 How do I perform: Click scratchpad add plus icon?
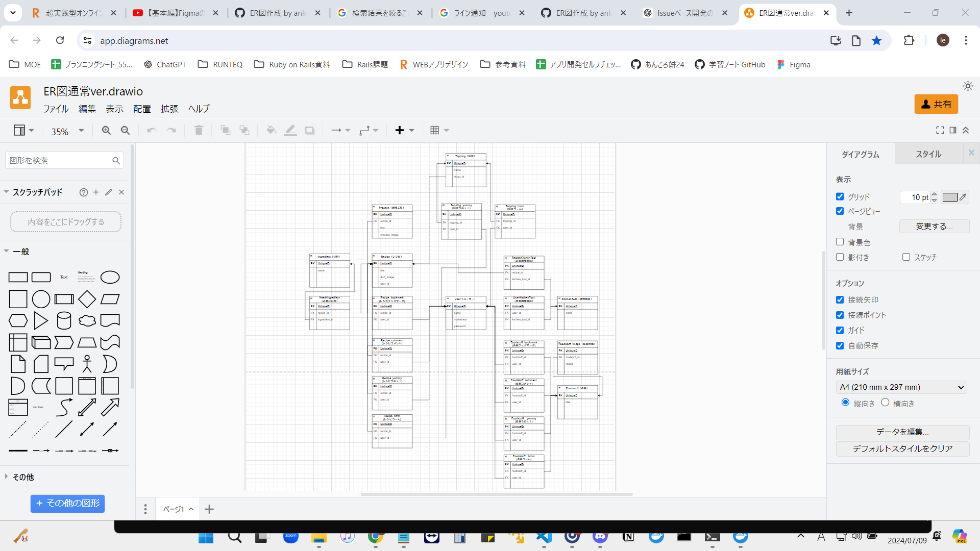coord(96,192)
